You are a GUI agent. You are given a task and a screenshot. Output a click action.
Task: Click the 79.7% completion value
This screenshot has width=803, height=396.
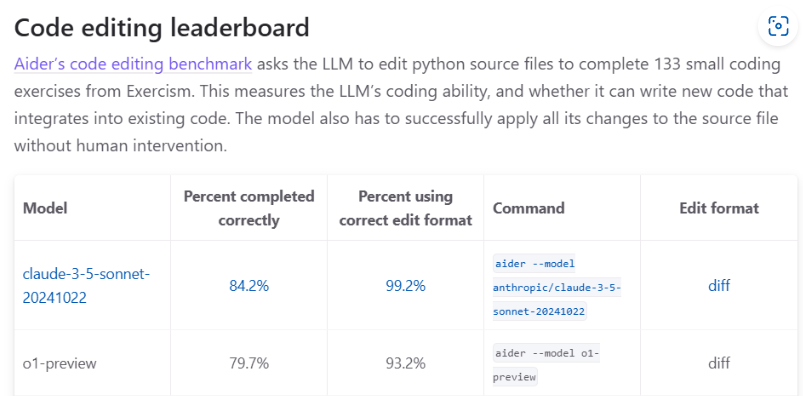[249, 364]
